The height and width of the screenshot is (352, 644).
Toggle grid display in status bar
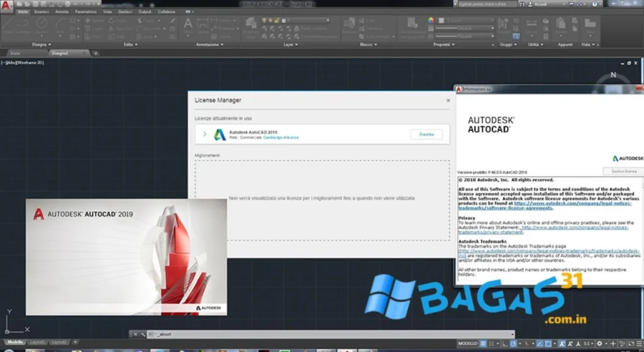tap(484, 343)
